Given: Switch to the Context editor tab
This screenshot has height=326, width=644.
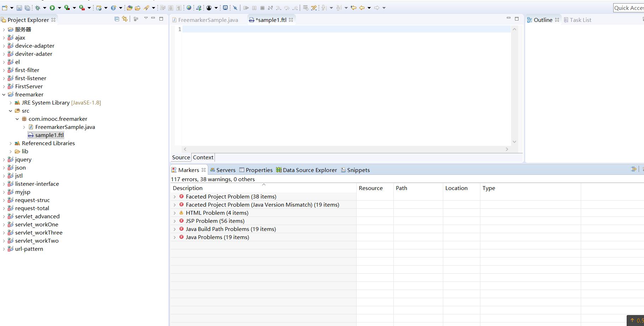Looking at the screenshot, I should [203, 158].
